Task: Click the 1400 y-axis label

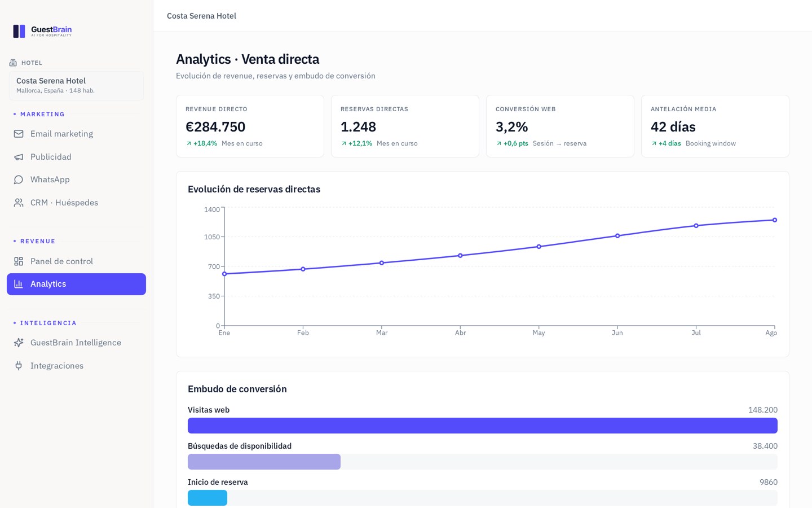Action: [212, 209]
